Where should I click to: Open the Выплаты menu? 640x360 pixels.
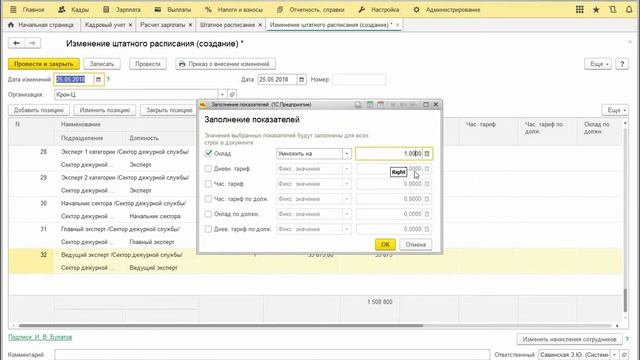173,9
